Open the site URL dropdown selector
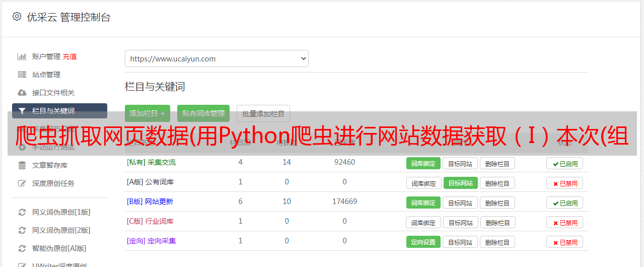644x267 pixels. point(217,58)
